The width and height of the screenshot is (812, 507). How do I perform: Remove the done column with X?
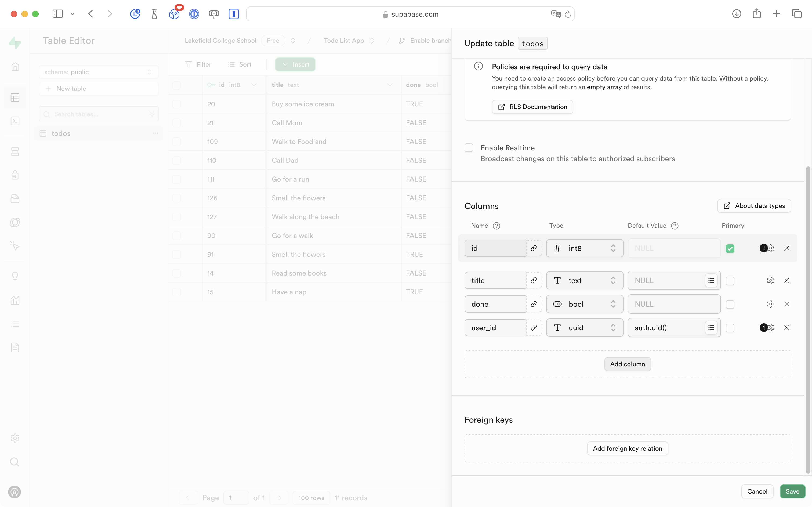[x=786, y=304]
